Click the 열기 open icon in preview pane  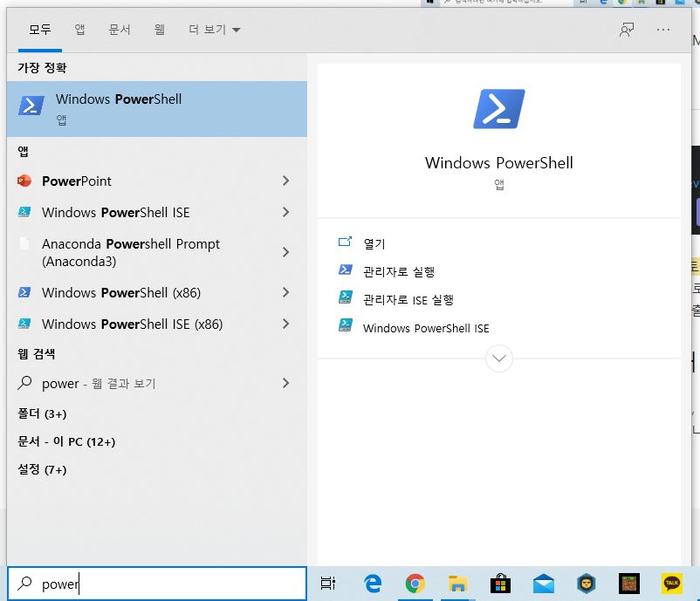(x=345, y=242)
